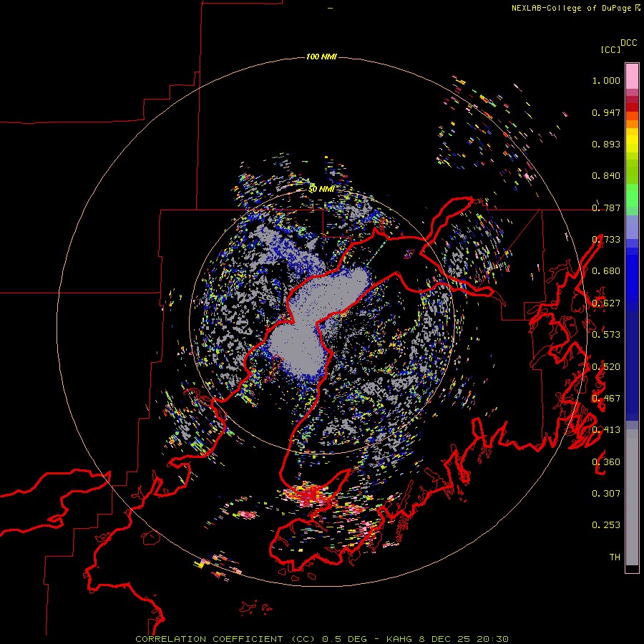
Task: Click the DCC label above the color bar
Action: [x=629, y=43]
